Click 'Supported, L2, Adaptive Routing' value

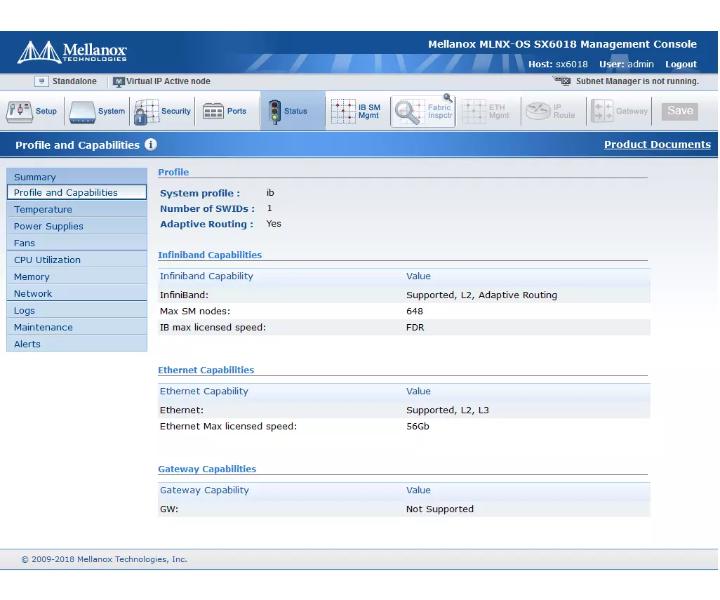coord(482,295)
